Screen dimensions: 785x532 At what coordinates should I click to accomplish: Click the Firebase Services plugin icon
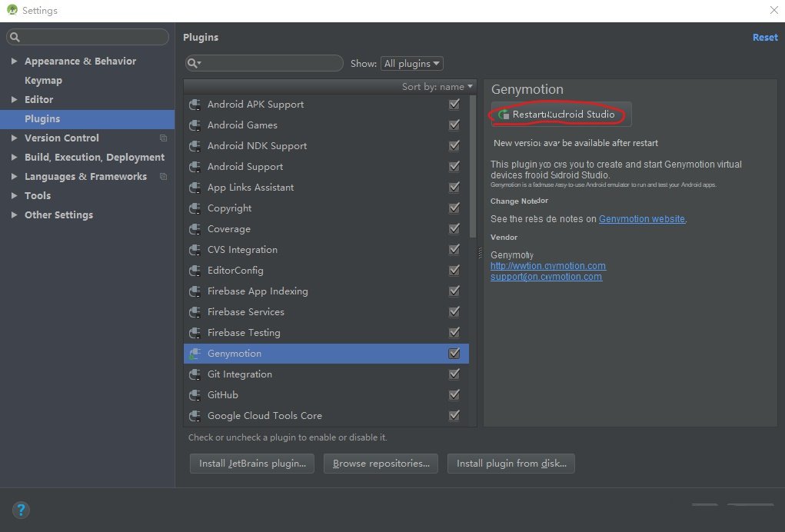195,312
